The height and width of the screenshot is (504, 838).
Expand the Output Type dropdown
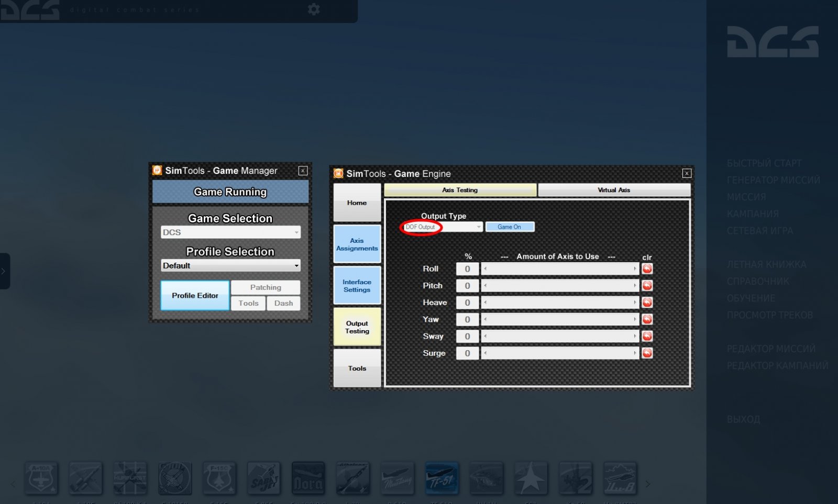478,227
